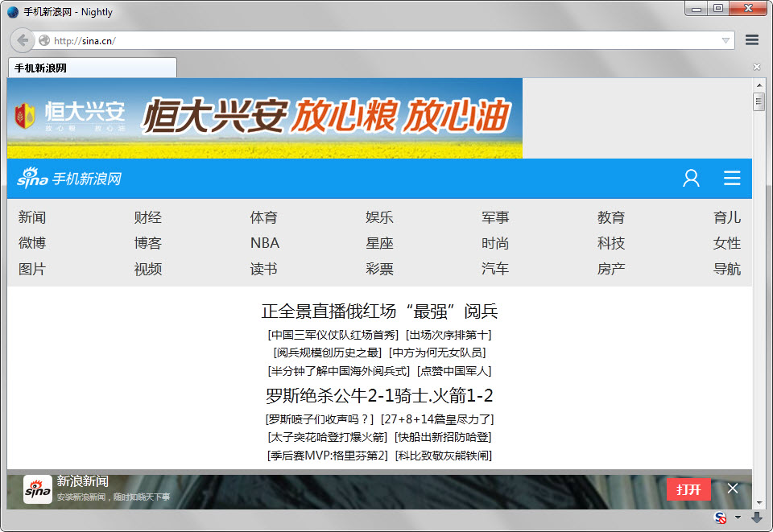Click the S addon icon in status bar
This screenshot has width=773, height=532.
(x=720, y=518)
